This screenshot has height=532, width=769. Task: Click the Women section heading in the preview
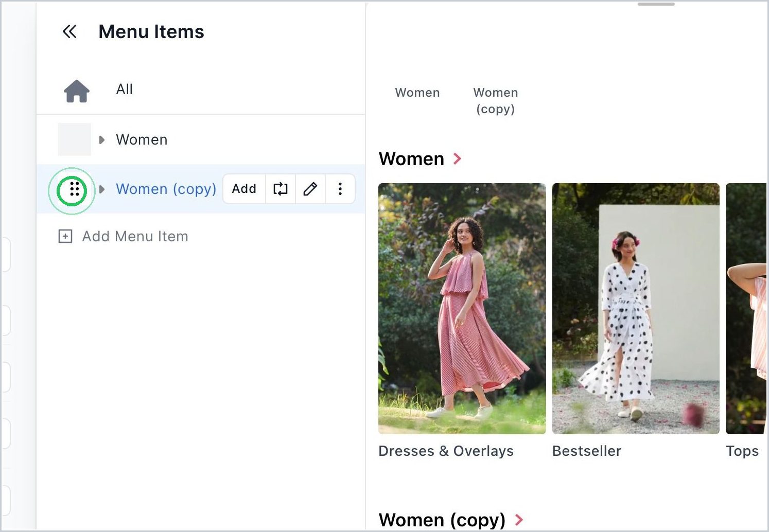[x=411, y=159]
